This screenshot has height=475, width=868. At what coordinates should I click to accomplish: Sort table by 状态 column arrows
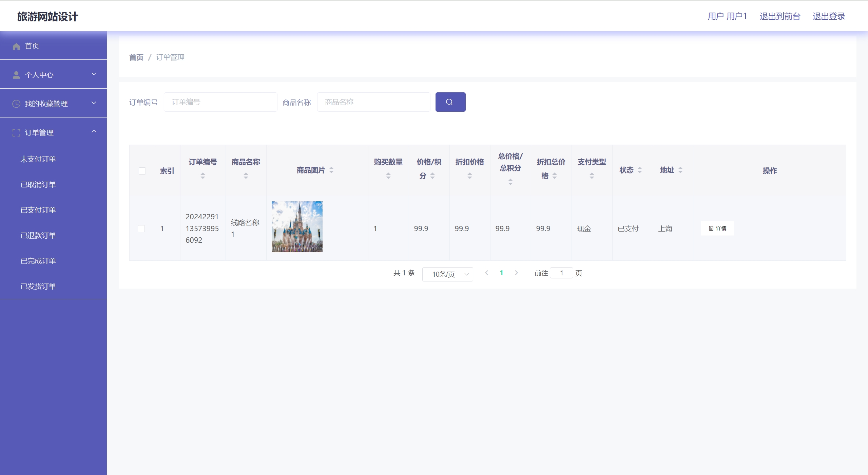point(640,170)
